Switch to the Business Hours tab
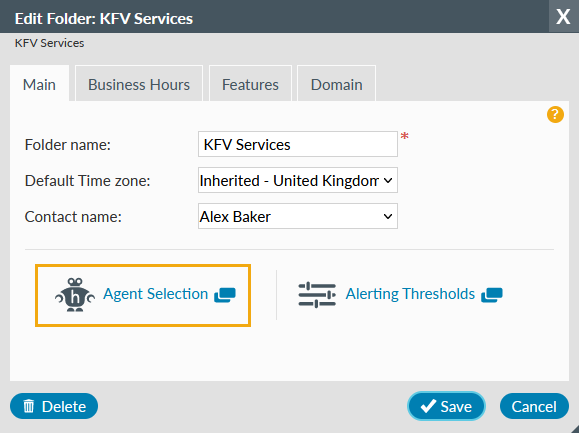Image resolution: width=579 pixels, height=433 pixels. pyautogui.click(x=139, y=84)
